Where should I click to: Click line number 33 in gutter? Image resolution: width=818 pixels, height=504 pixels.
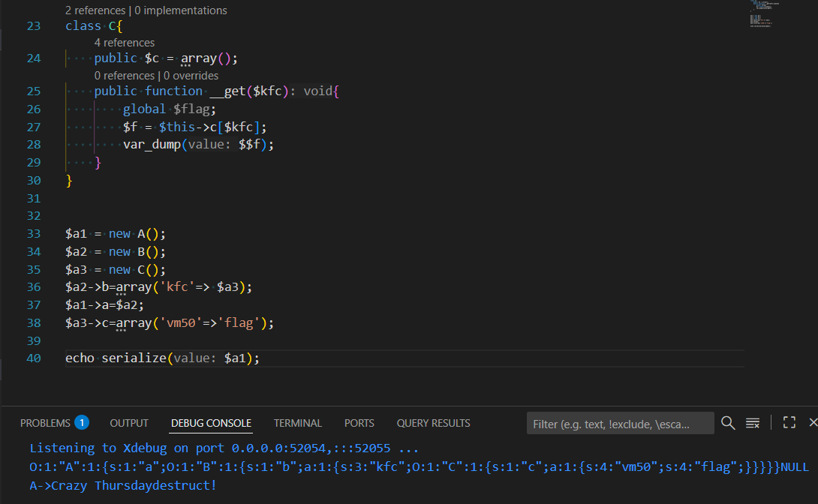[x=33, y=233]
